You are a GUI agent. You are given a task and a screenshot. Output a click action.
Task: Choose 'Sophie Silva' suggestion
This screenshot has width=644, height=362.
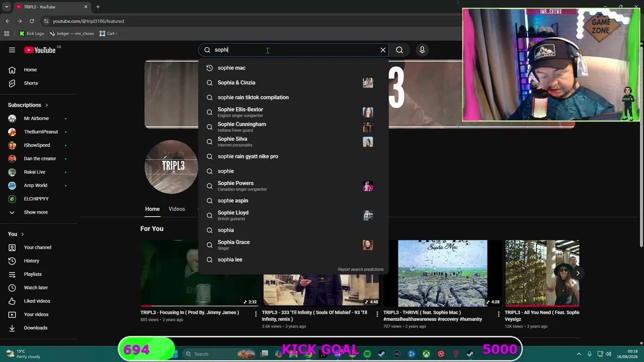[293, 142]
